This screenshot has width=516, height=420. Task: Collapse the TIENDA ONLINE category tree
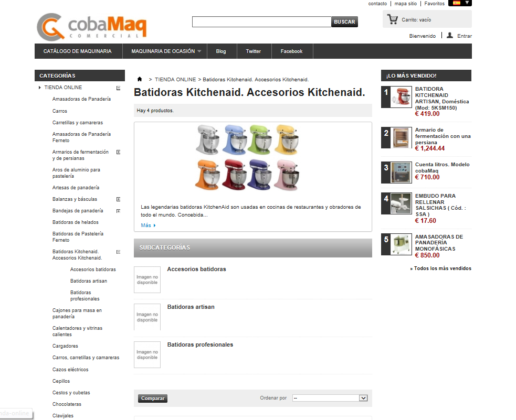tap(119, 88)
